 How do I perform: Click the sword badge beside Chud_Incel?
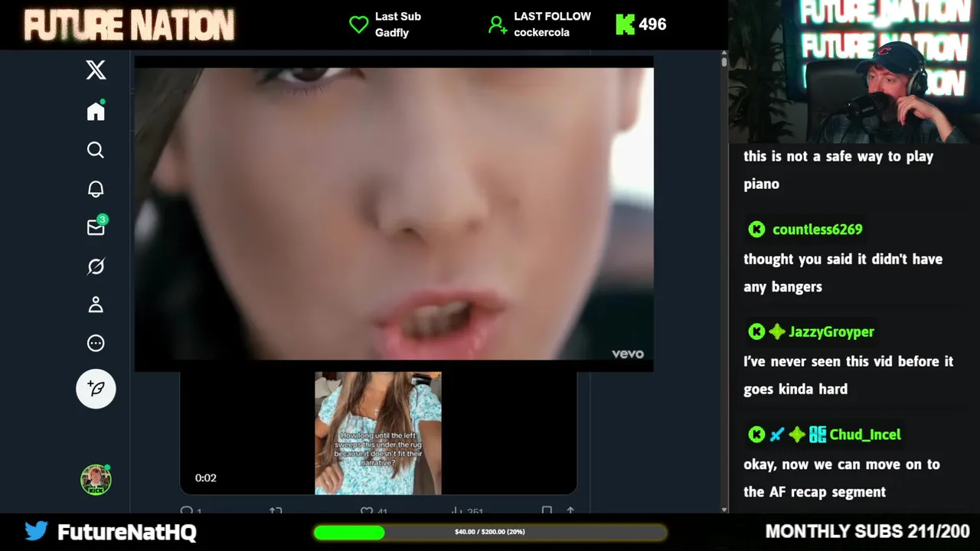(777, 435)
